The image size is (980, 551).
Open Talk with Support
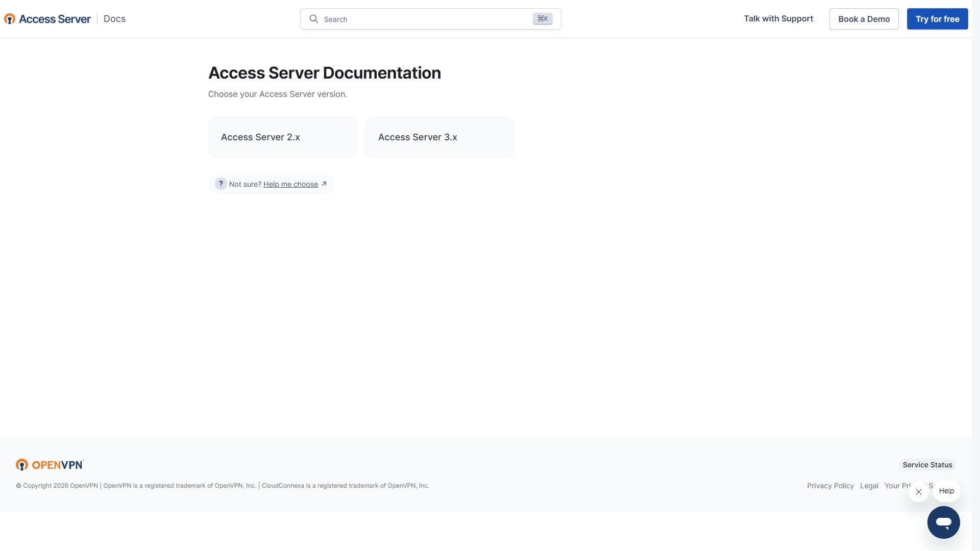(x=778, y=19)
